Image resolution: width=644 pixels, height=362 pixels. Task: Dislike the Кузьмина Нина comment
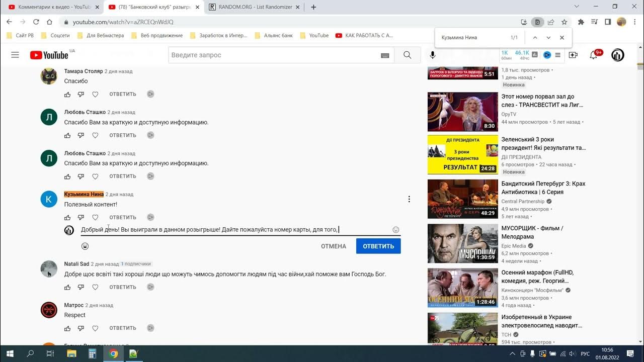point(81,217)
